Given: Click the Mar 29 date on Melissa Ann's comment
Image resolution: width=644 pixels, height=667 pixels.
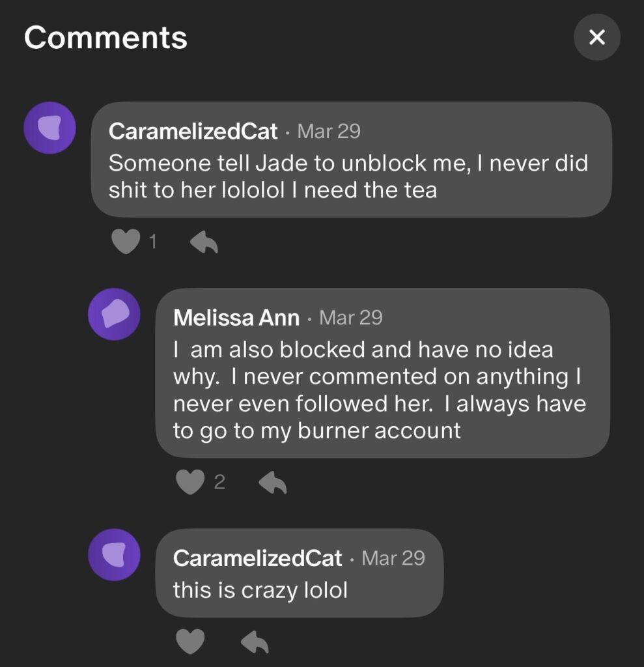Looking at the screenshot, I should tap(351, 318).
